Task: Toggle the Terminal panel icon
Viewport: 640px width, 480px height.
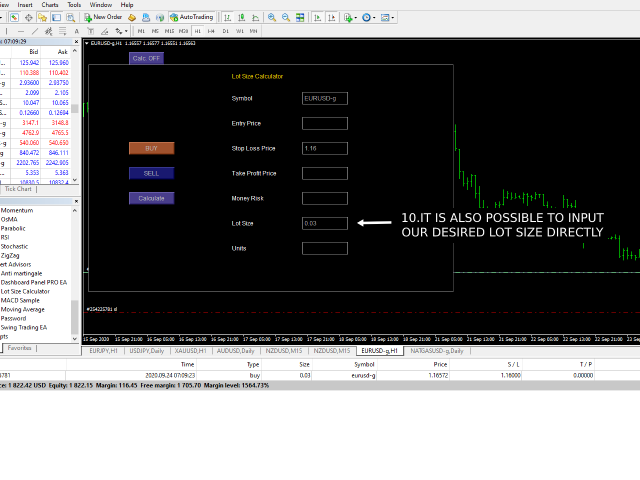Action: (57, 17)
